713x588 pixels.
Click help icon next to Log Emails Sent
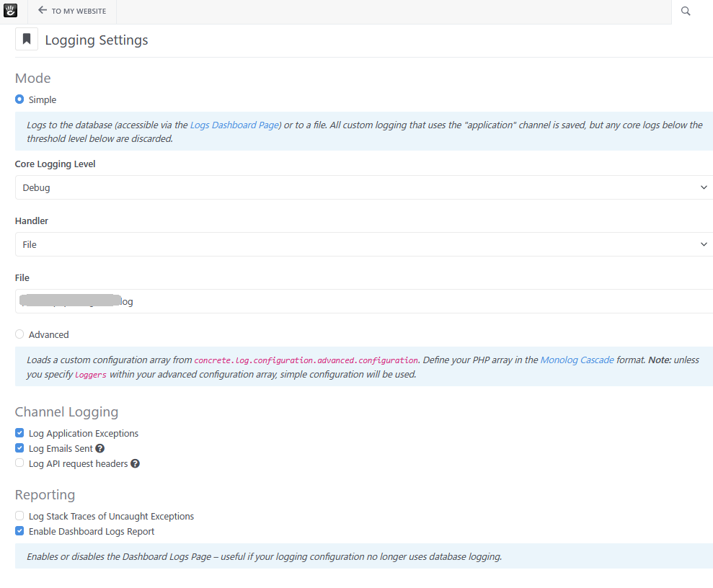[x=100, y=449]
